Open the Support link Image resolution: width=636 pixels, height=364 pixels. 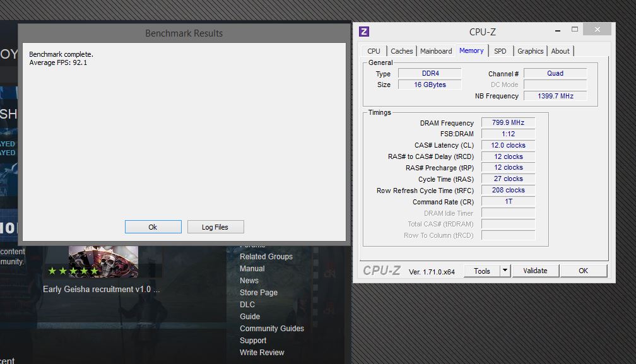click(252, 341)
